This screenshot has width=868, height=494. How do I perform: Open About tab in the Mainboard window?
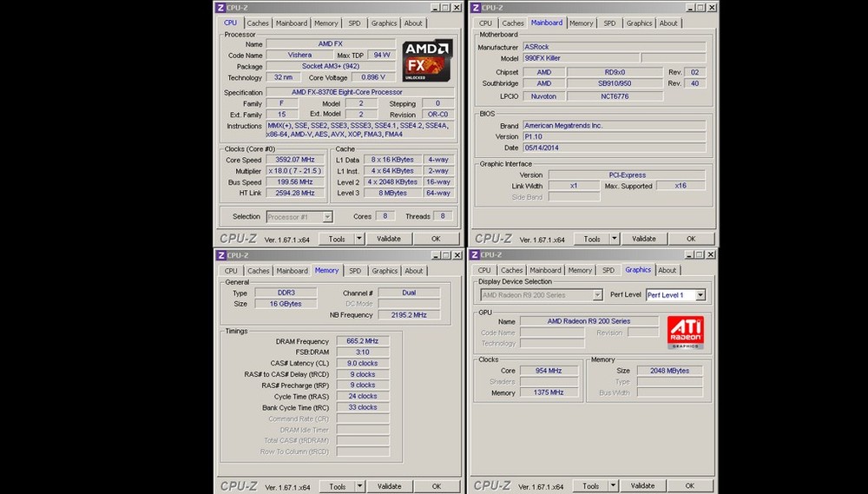(668, 23)
